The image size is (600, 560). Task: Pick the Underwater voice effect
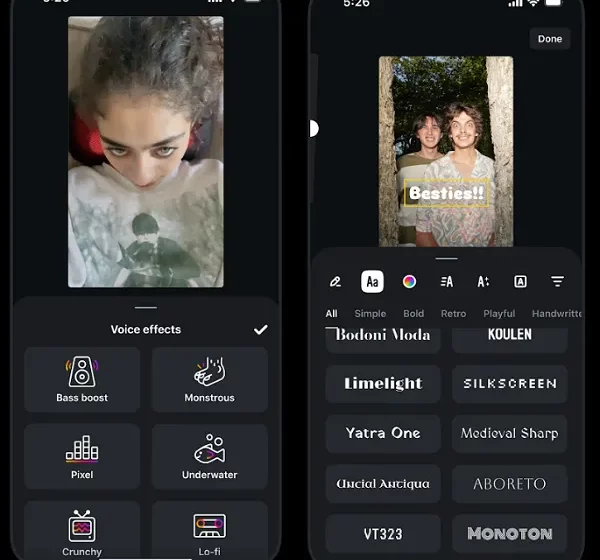tap(209, 455)
